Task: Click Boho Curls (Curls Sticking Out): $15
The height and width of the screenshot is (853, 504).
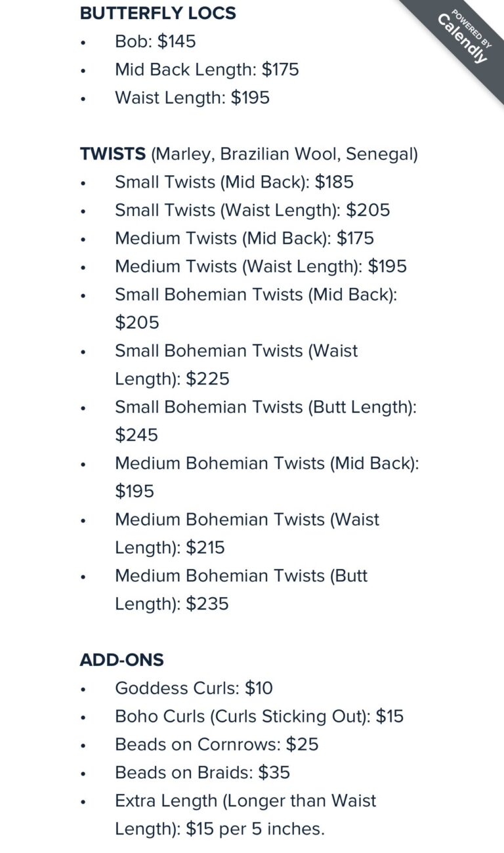Action: click(259, 717)
